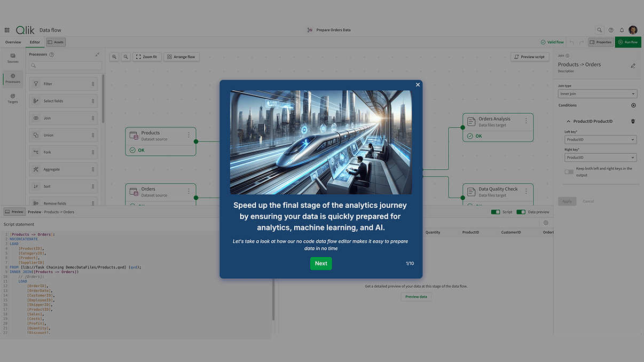Open the Sources panel
Image resolution: width=644 pixels, height=362 pixels.
tap(12, 58)
